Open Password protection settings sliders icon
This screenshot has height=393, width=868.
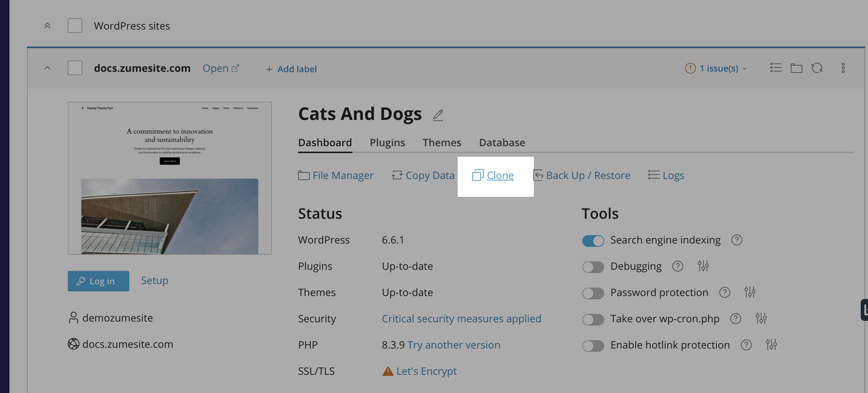tap(750, 292)
